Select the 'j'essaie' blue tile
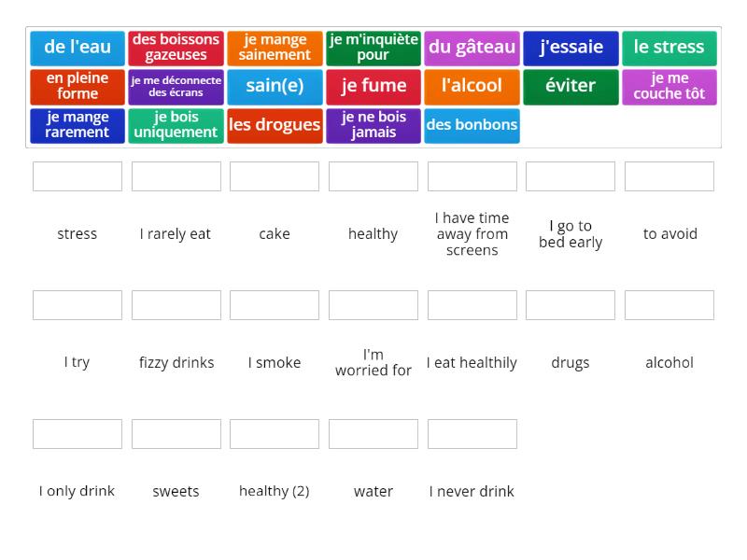The height and width of the screenshot is (560, 747). 571,48
